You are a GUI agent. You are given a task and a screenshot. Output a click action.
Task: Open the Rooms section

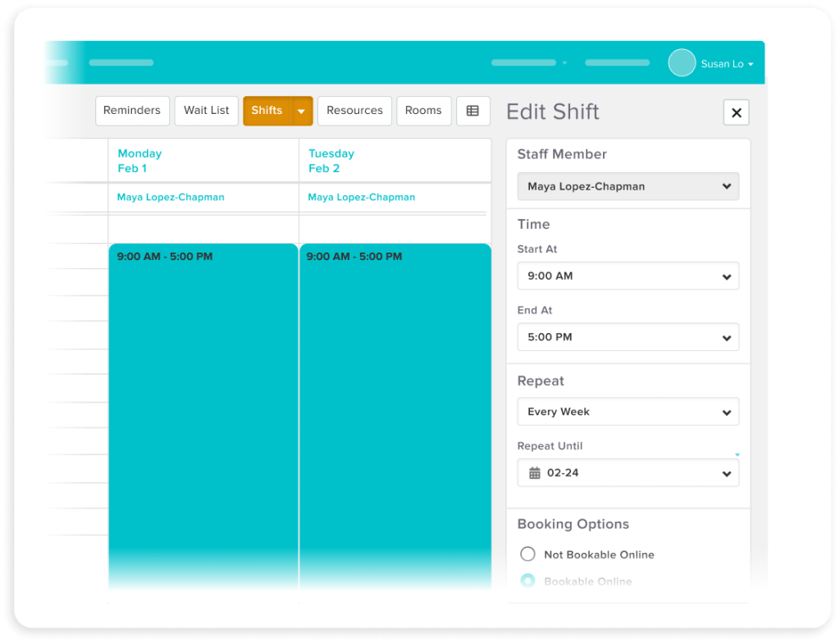tap(423, 110)
